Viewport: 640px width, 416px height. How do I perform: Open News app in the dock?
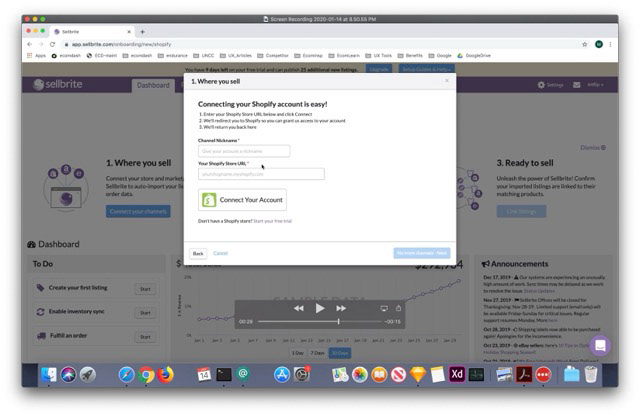tap(398, 374)
